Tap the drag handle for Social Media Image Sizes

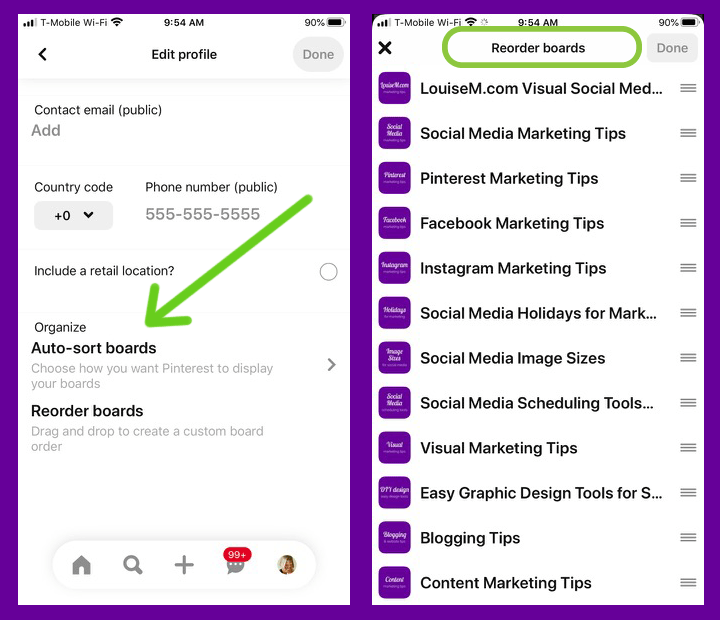688,358
